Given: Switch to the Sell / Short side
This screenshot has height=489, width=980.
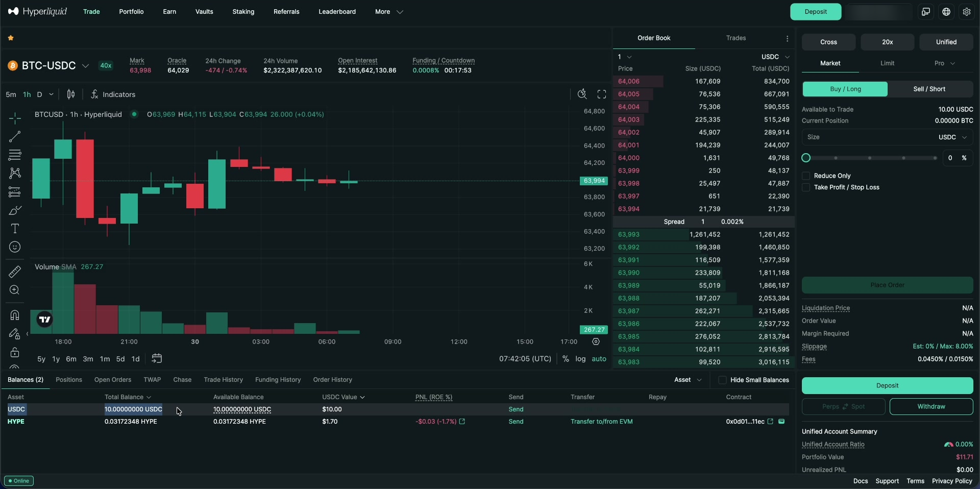Looking at the screenshot, I should click(929, 89).
